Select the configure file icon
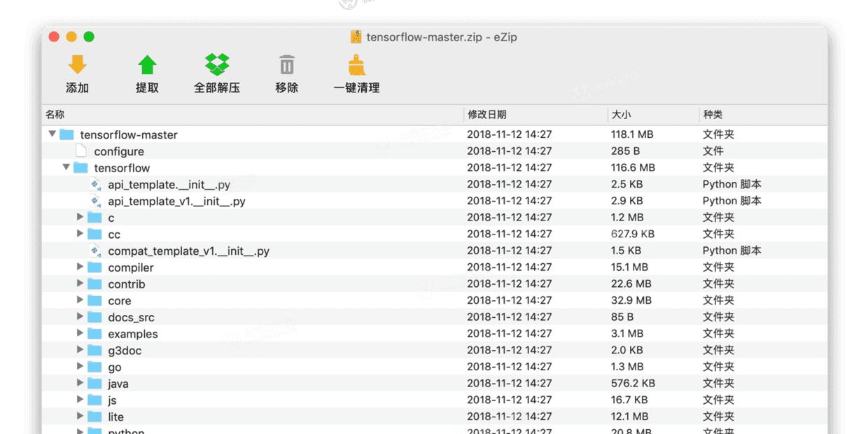868x434 pixels. point(81,150)
